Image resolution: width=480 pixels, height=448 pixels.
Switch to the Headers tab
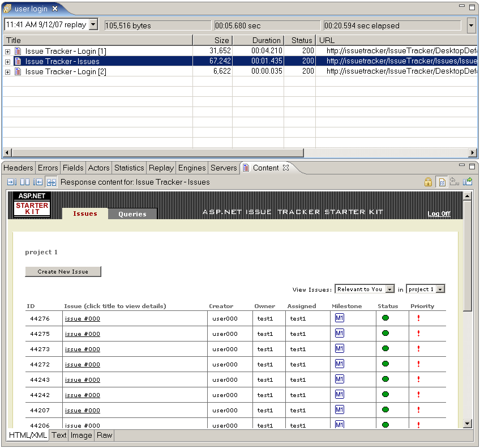click(18, 168)
